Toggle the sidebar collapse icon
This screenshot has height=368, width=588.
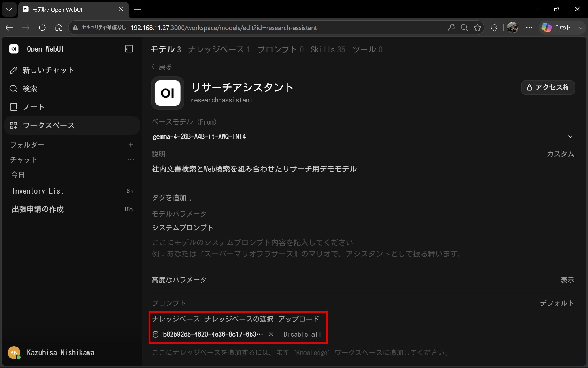[x=129, y=49]
